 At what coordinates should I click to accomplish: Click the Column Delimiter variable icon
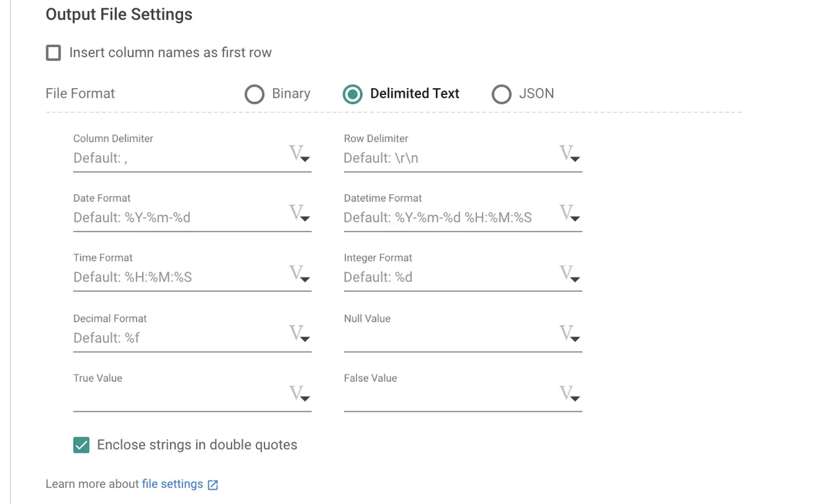(x=299, y=154)
